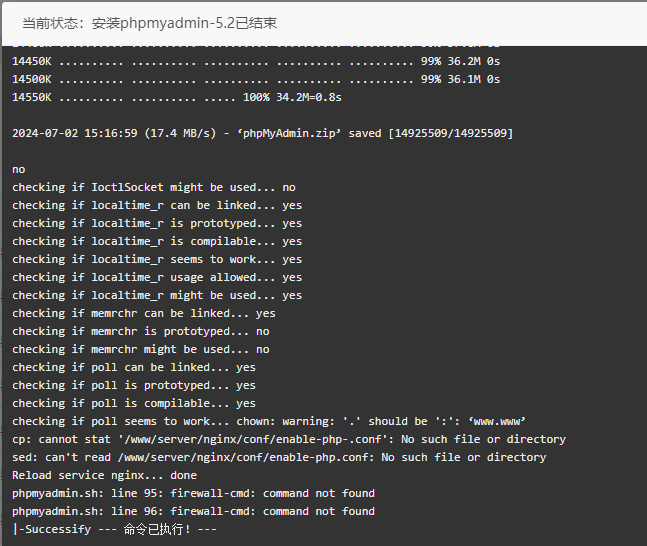Image resolution: width=647 pixels, height=546 pixels.
Task: Click localtime_r might be used line
Action: [x=157, y=295]
